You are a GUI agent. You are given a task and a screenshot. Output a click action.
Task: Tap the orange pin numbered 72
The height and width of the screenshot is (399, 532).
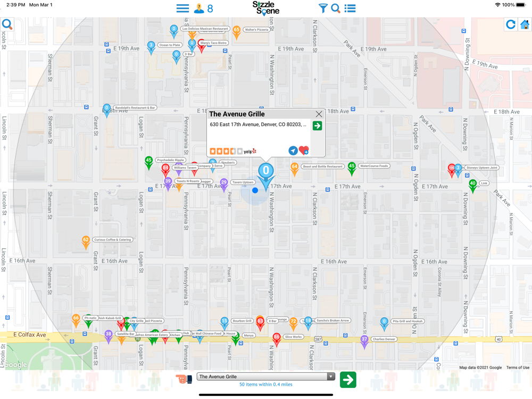(x=294, y=323)
